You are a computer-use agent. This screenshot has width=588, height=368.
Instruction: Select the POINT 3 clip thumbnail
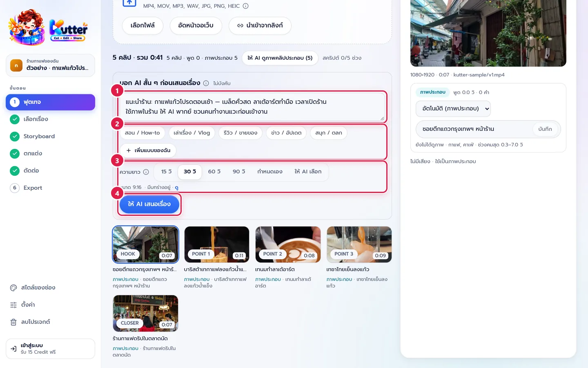359,245
